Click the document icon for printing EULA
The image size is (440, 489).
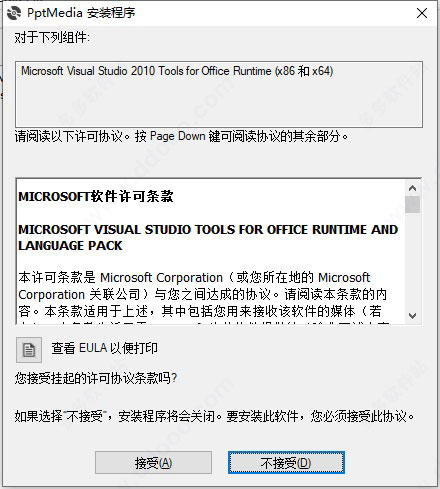click(x=29, y=350)
